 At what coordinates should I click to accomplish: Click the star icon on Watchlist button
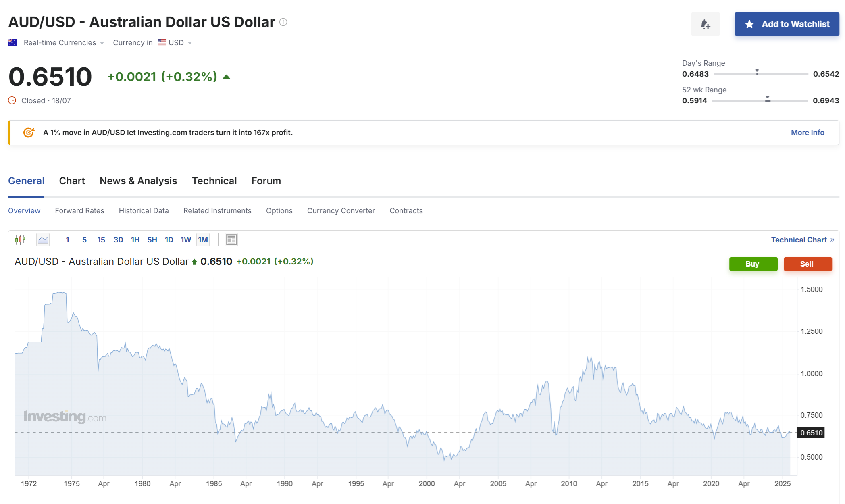749,24
